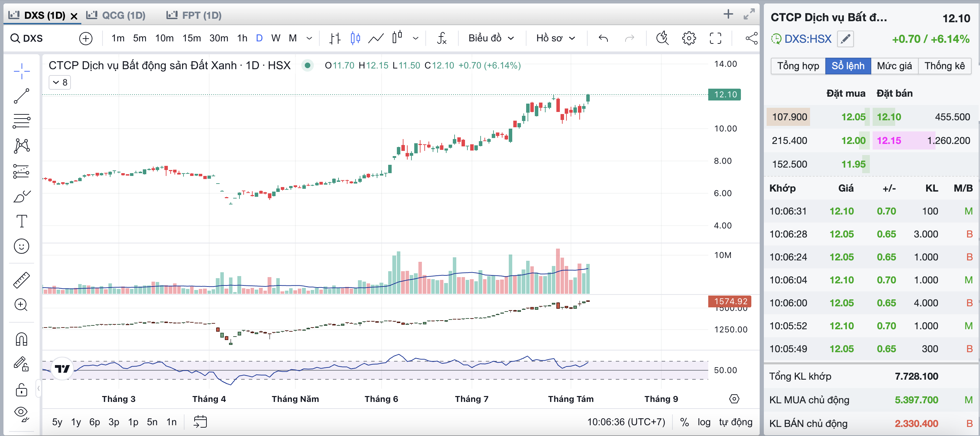Select the 6p date range
This screenshot has height=436, width=980.
click(94, 422)
